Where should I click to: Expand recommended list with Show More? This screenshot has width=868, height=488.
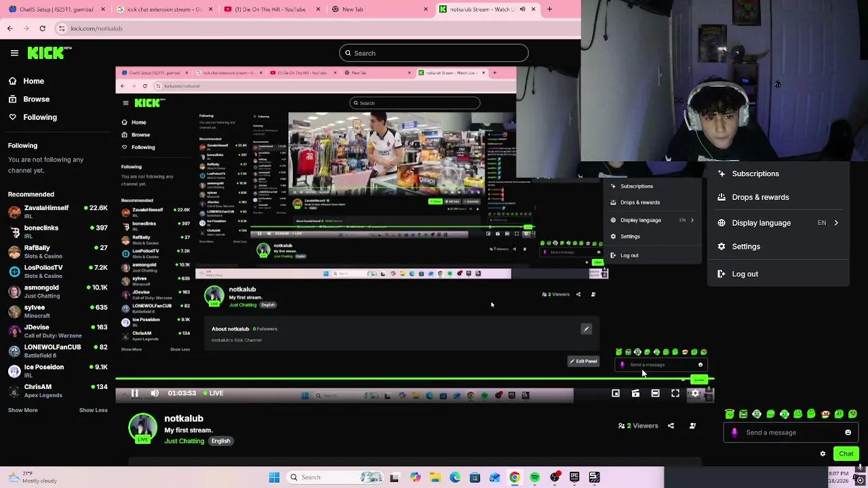click(x=22, y=410)
